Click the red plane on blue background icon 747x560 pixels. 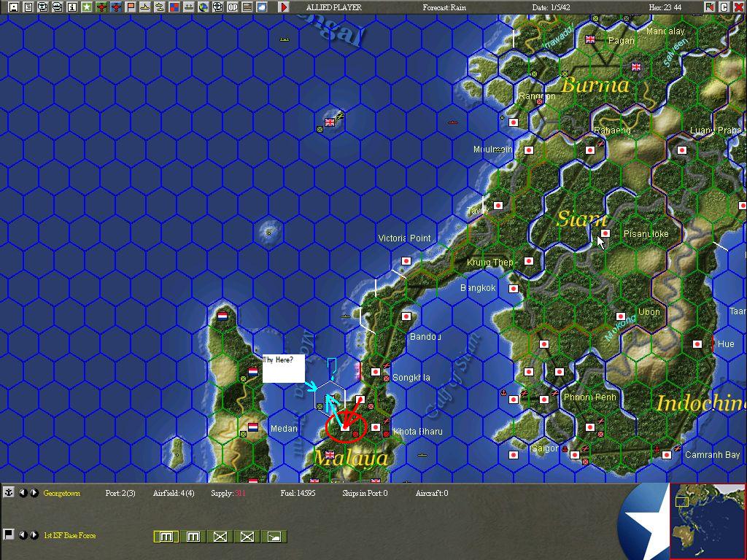115,7
